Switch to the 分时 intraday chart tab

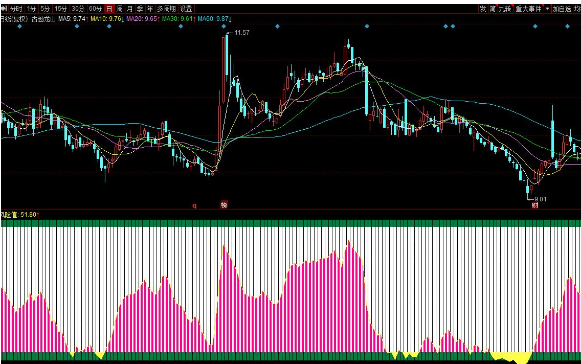point(16,9)
